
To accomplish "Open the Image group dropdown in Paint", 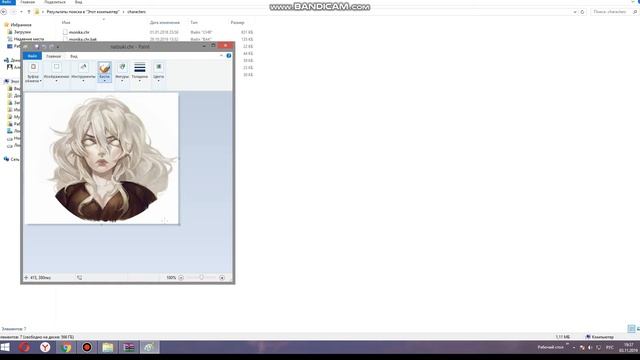I will pos(56,73).
